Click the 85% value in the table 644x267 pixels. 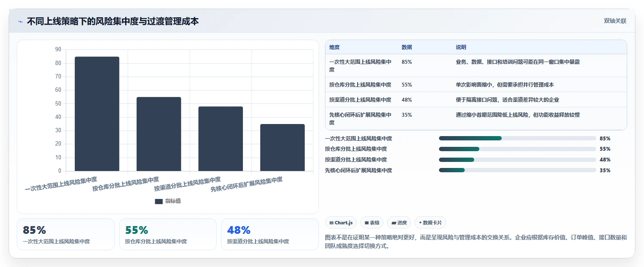click(407, 62)
